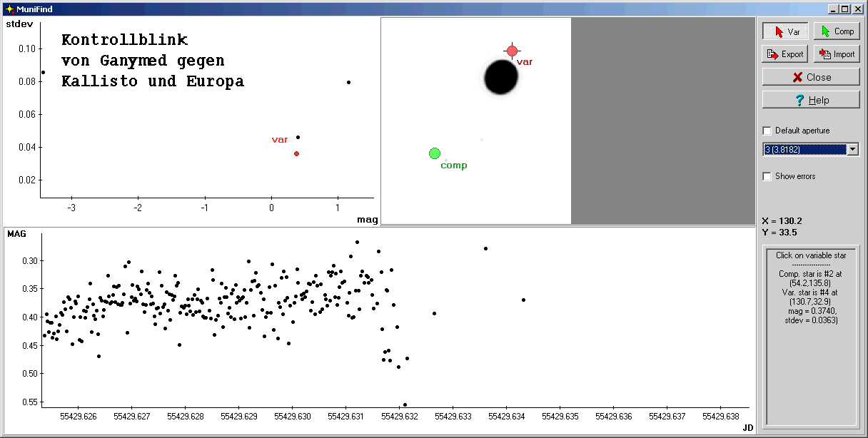Click the Import button
Screen dimensions: 868x438
[837, 54]
